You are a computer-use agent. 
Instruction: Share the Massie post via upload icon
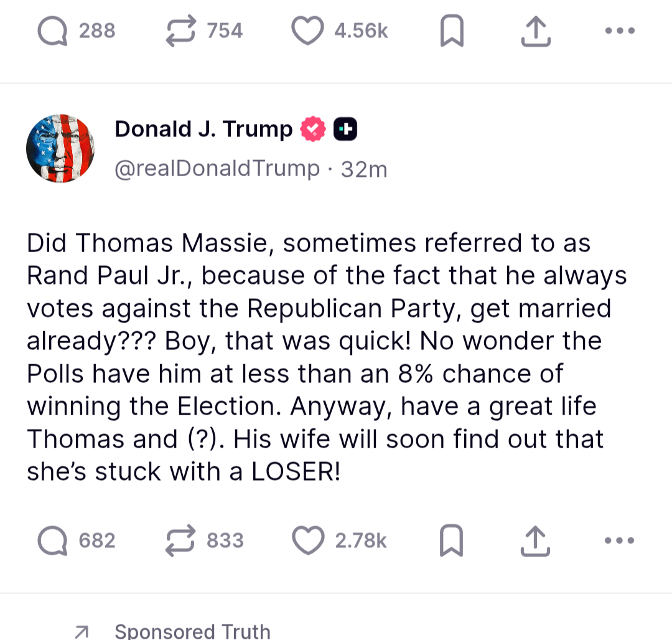tap(535, 540)
